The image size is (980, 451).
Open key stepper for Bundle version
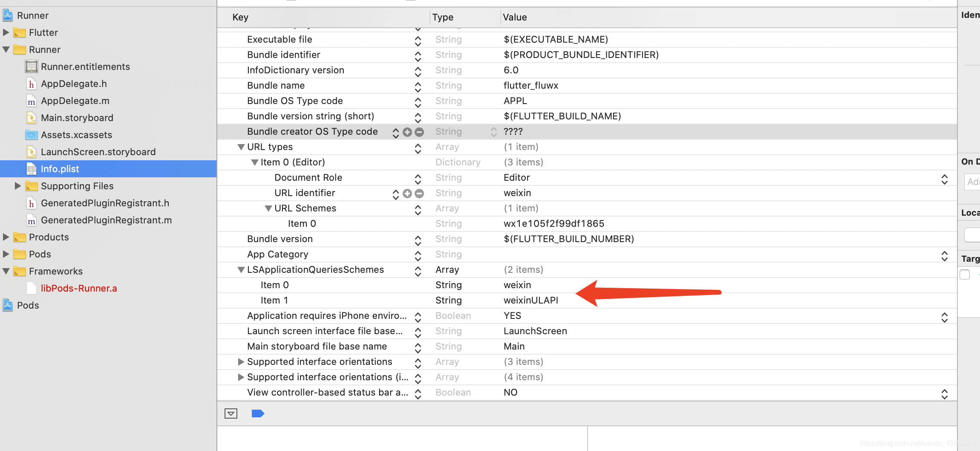pos(418,240)
